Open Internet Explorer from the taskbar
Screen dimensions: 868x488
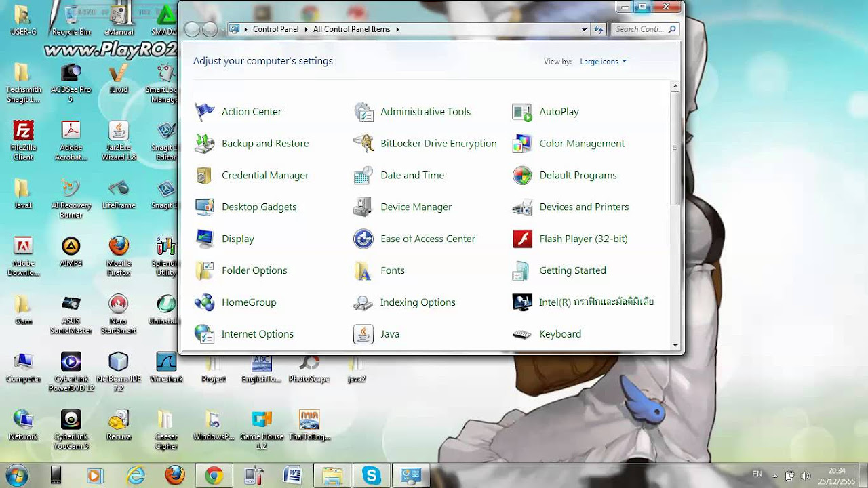point(136,476)
